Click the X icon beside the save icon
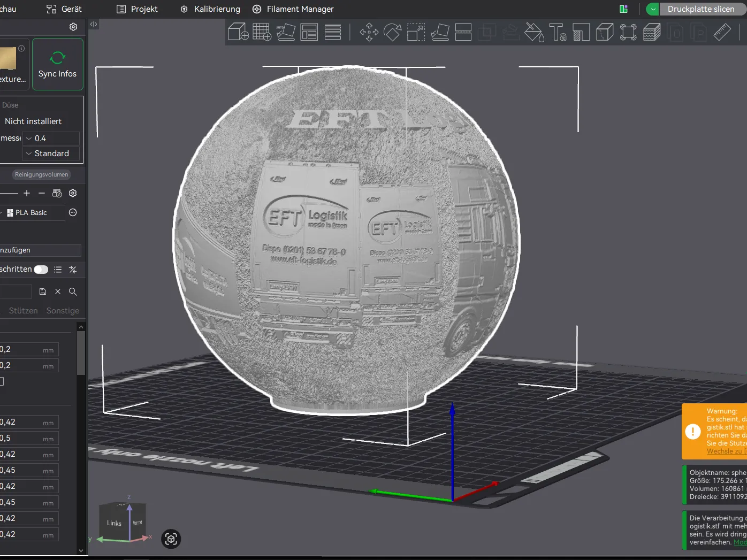 58,291
